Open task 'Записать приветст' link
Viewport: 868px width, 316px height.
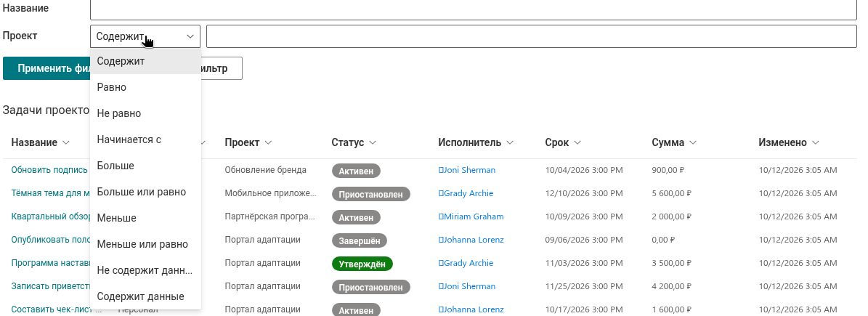[x=50, y=286]
